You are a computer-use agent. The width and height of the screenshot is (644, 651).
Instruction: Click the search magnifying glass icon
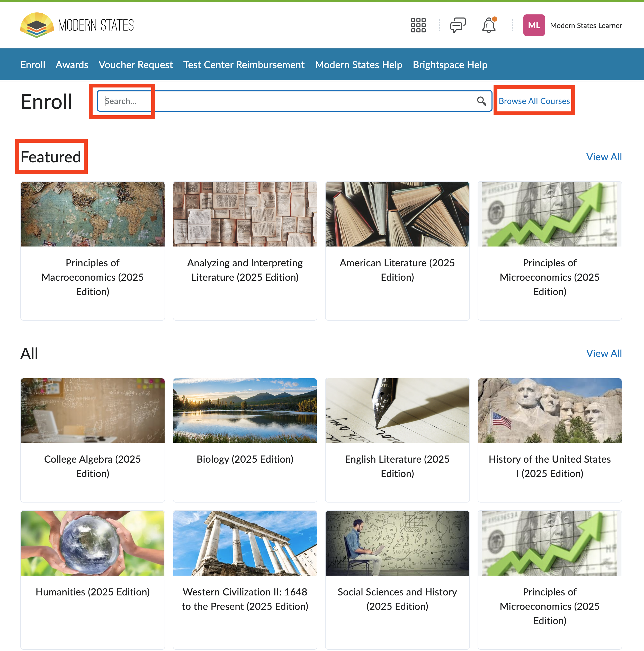[x=481, y=101]
